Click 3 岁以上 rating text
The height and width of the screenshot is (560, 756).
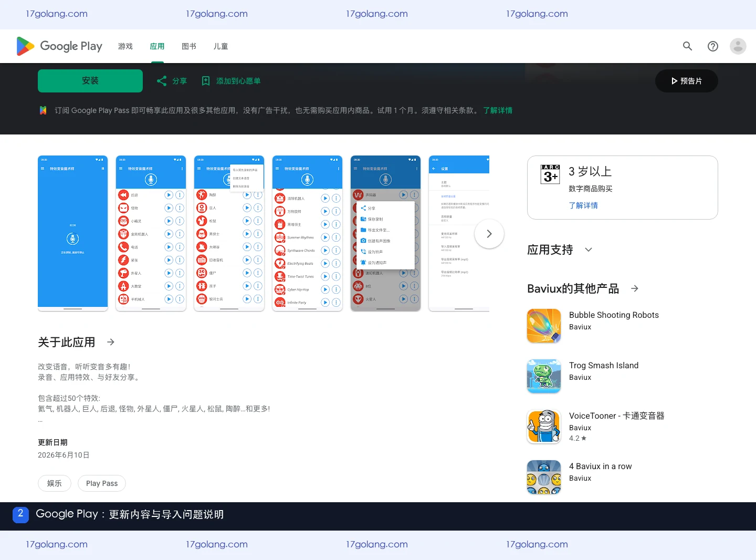(x=590, y=171)
